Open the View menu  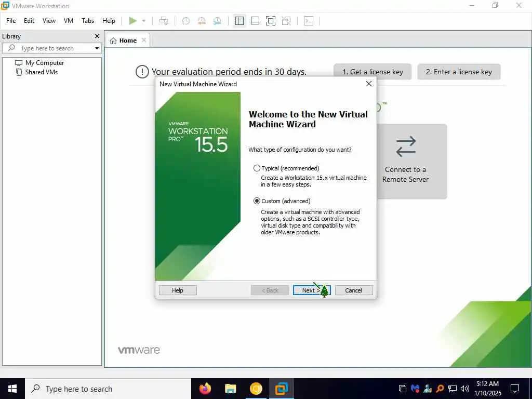pos(49,21)
